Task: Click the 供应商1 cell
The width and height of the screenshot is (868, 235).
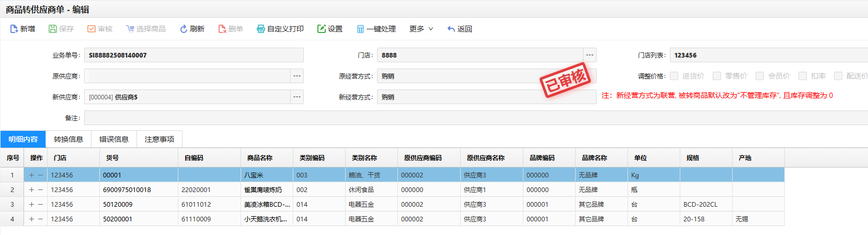Action: [x=492, y=190]
